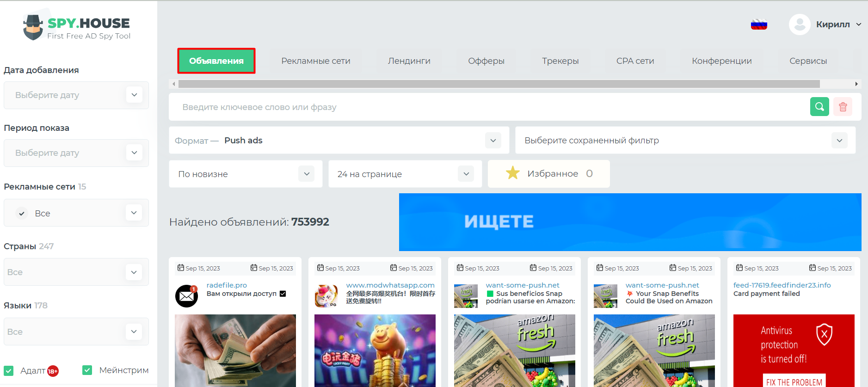Open want-some-push.net link above Your Snap Benefits

[662, 285]
